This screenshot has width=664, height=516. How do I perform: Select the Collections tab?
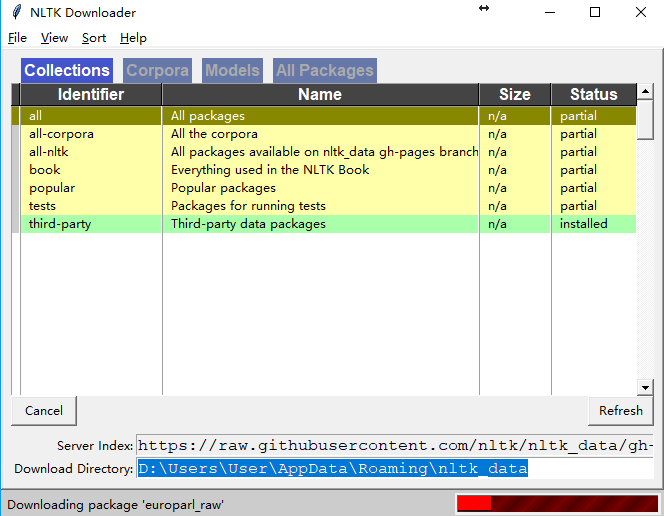pyautogui.click(x=67, y=70)
